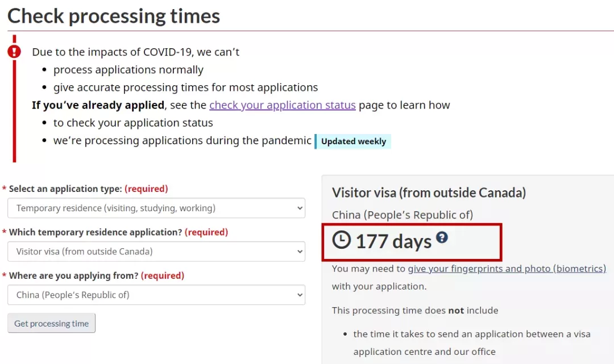Click the clock icon beside 177 days
The width and height of the screenshot is (614, 364).
[x=342, y=239]
